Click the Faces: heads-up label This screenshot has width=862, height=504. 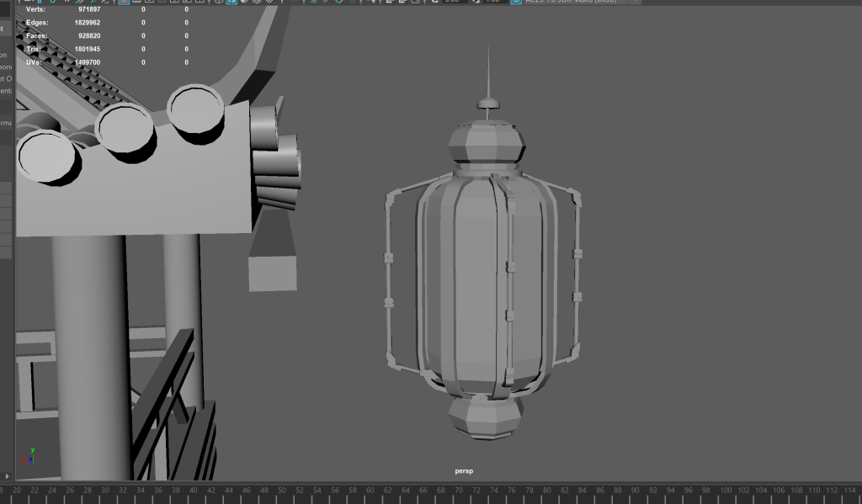(x=37, y=35)
